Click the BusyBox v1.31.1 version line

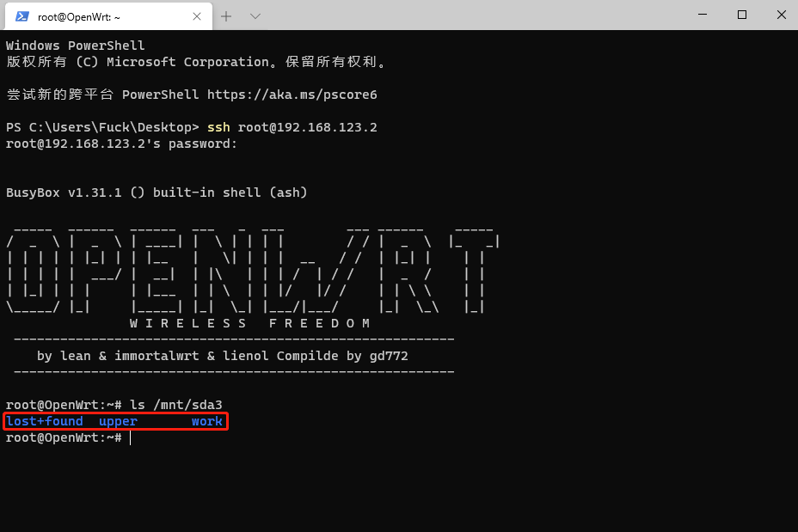(x=157, y=193)
